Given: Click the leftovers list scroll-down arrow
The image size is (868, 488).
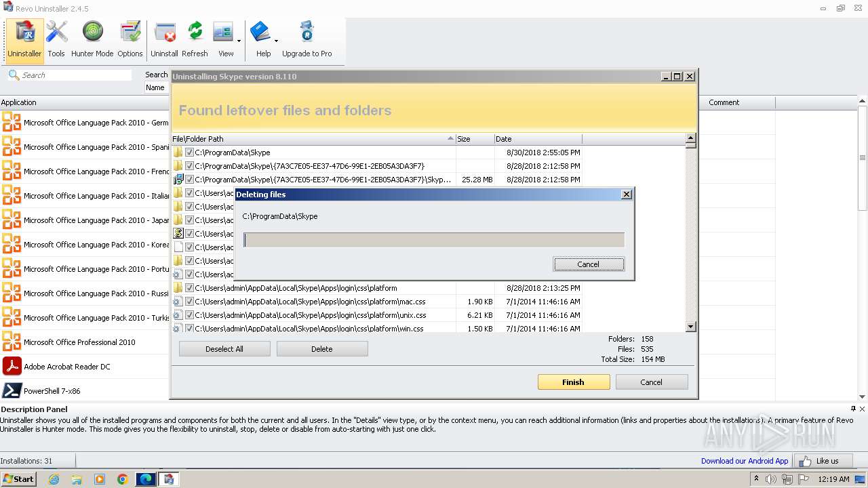Looking at the screenshot, I should (691, 327).
